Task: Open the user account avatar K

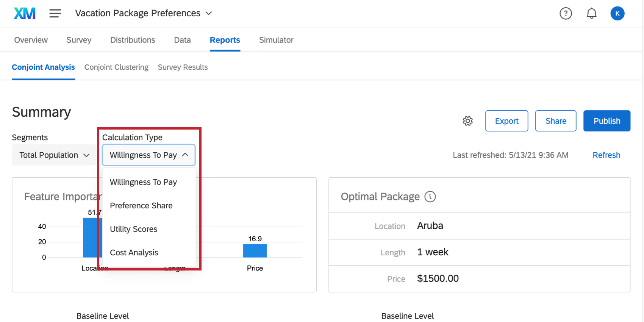Action: pyautogui.click(x=617, y=14)
